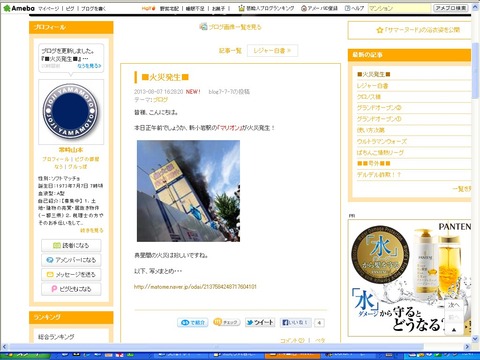Click the help question mark icon
Viewport: 480px width, 360px height.
tap(347, 8)
